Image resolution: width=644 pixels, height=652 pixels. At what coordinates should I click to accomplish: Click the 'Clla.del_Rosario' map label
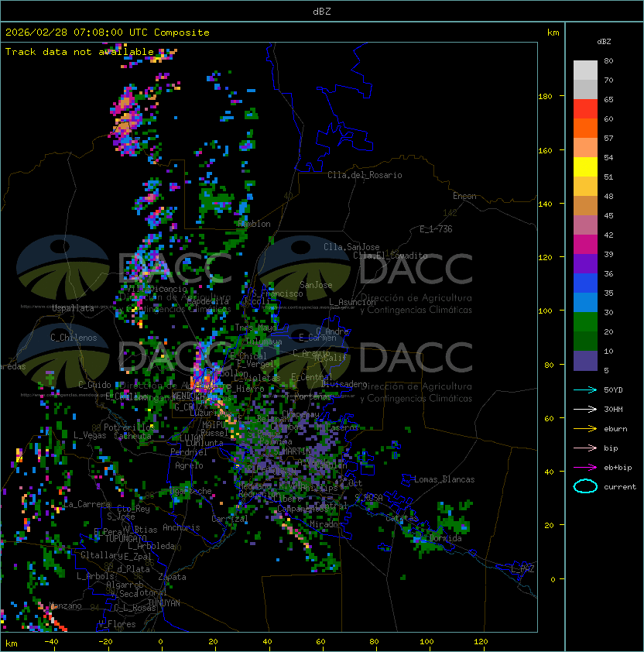365,175
